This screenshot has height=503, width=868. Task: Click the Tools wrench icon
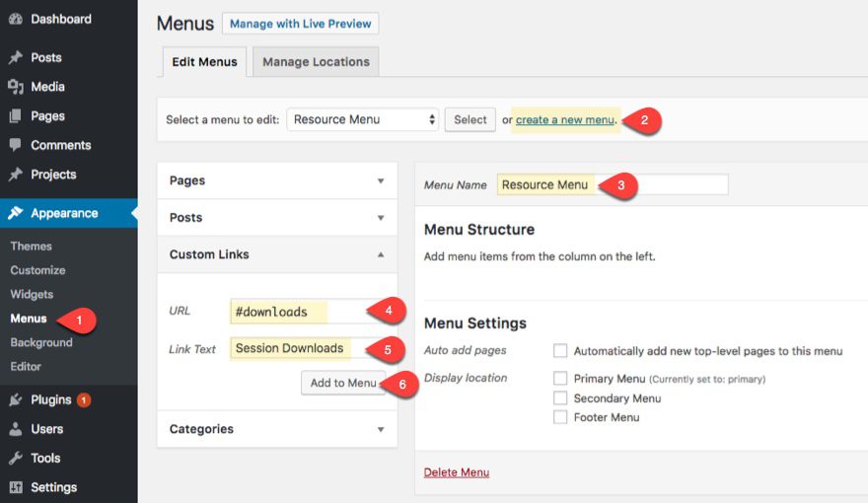16,459
